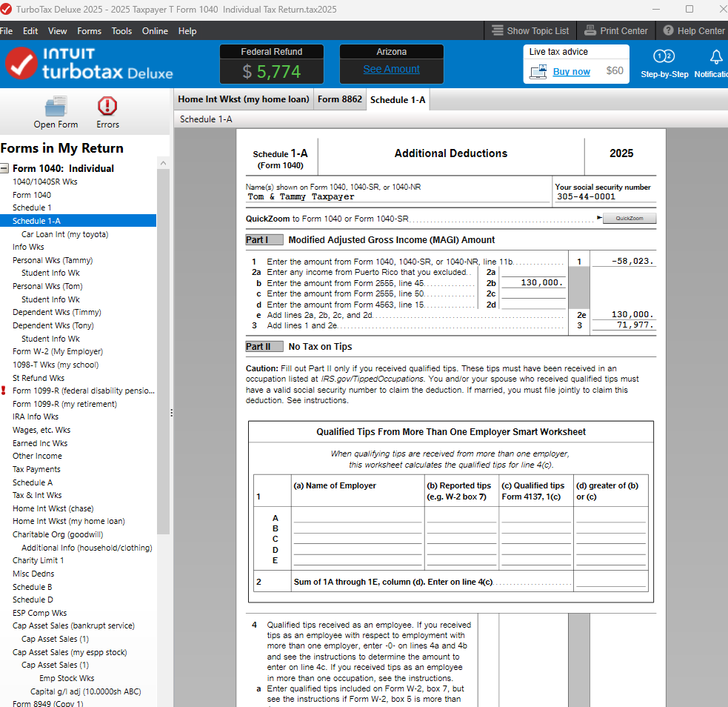Screen dimensions: 728x707
Task: Click the QuickZoom button
Action: click(x=629, y=219)
